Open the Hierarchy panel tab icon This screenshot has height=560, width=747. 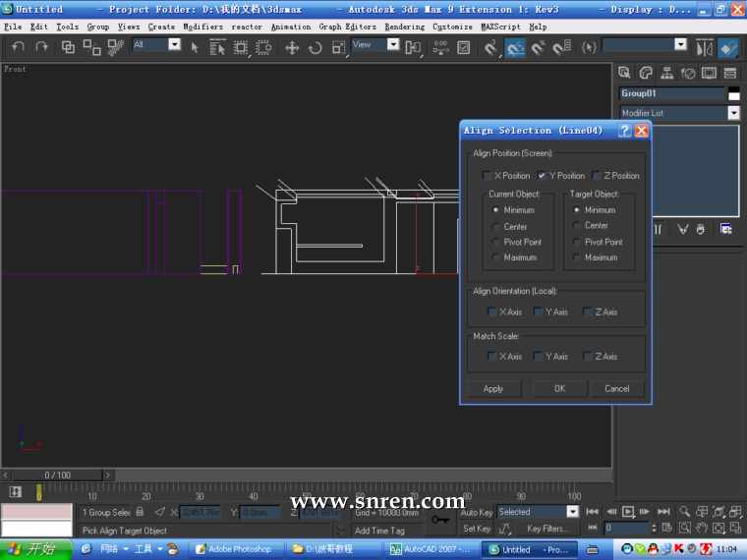click(x=667, y=73)
